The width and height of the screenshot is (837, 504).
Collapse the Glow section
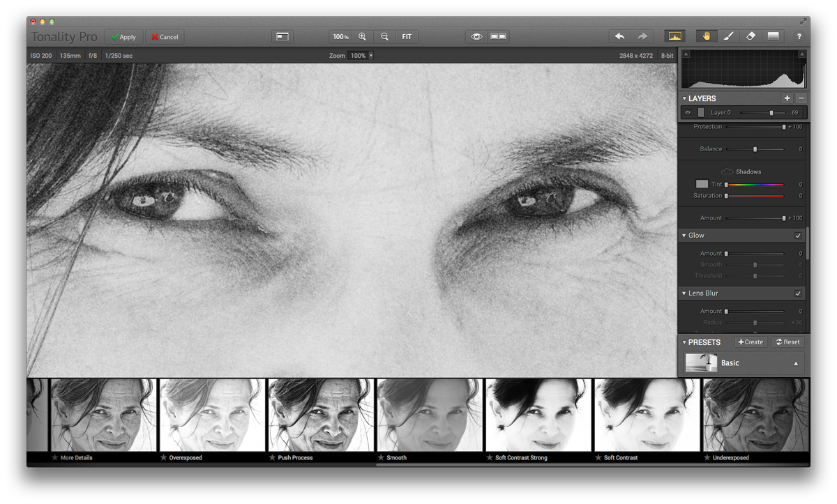coord(684,236)
